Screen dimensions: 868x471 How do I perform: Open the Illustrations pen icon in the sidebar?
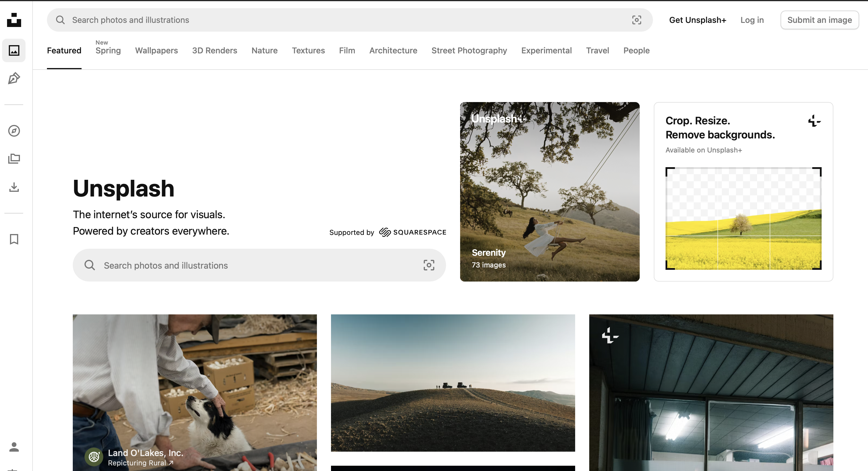[x=14, y=78]
